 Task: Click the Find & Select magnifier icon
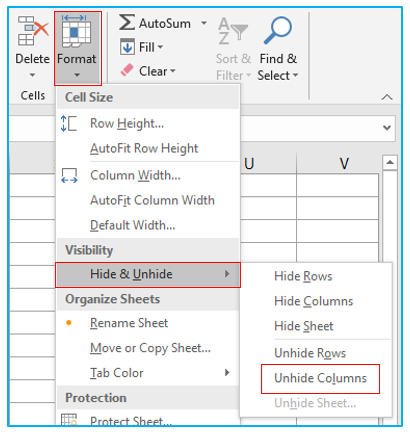tap(278, 31)
